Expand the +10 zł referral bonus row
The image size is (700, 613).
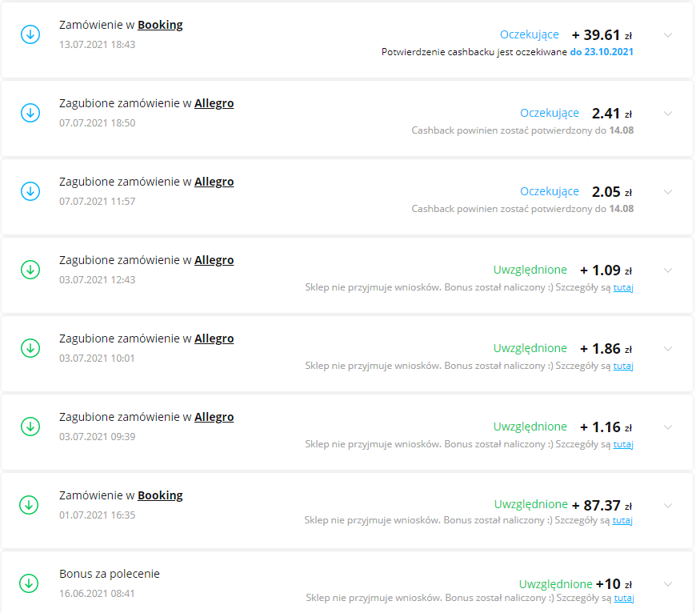click(668, 584)
